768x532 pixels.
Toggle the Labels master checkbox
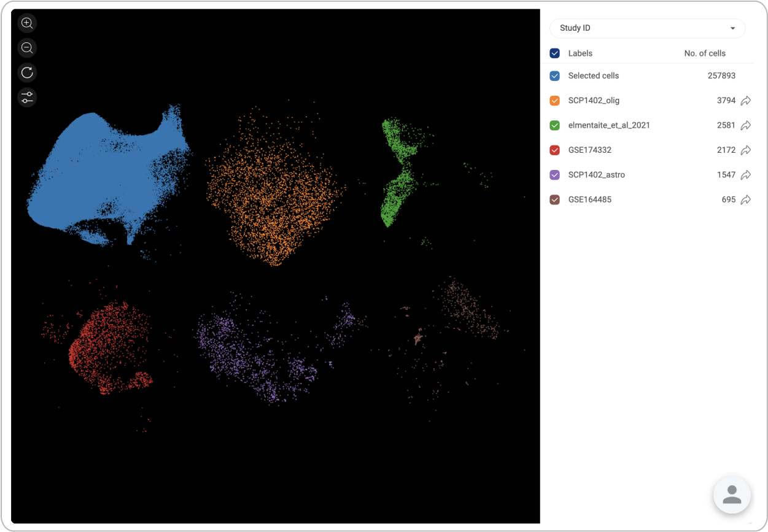point(555,53)
